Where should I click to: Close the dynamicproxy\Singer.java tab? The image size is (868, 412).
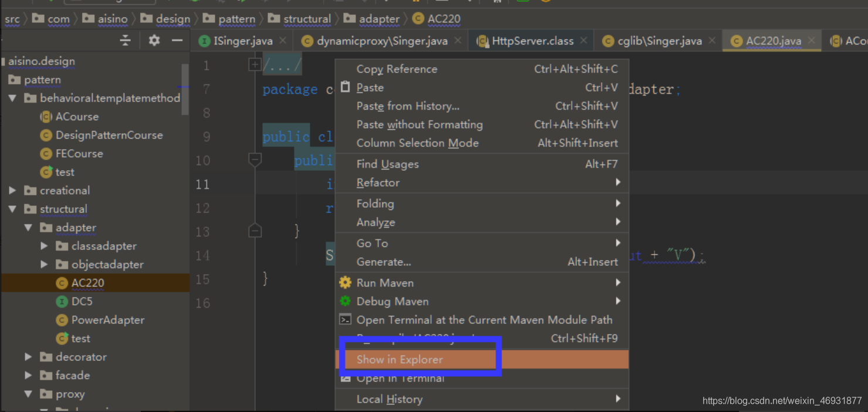pyautogui.click(x=457, y=41)
